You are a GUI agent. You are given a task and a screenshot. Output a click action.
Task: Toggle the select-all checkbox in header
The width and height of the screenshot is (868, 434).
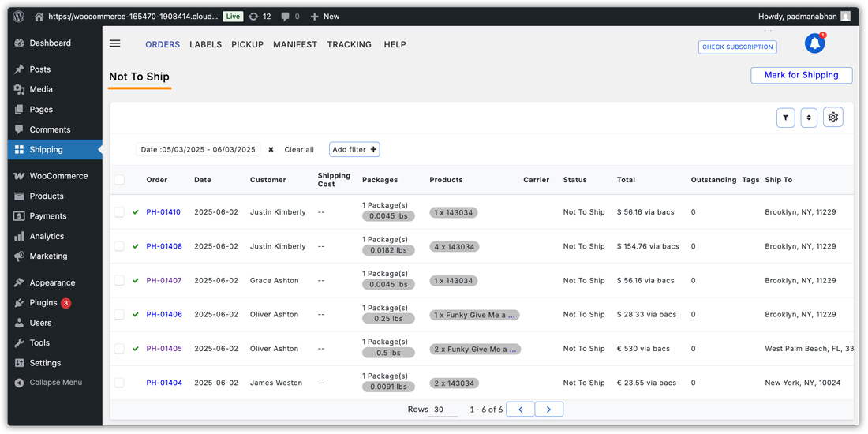click(119, 179)
